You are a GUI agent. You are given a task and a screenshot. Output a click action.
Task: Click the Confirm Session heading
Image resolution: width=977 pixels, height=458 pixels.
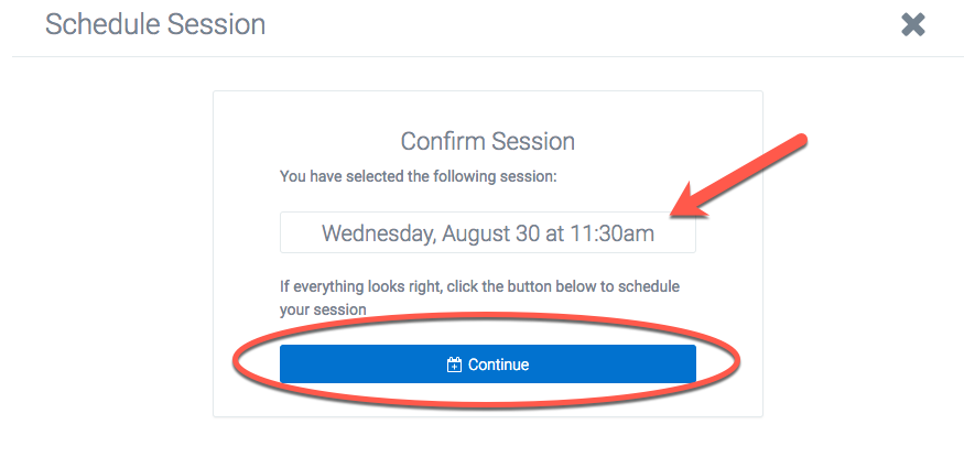[x=487, y=141]
